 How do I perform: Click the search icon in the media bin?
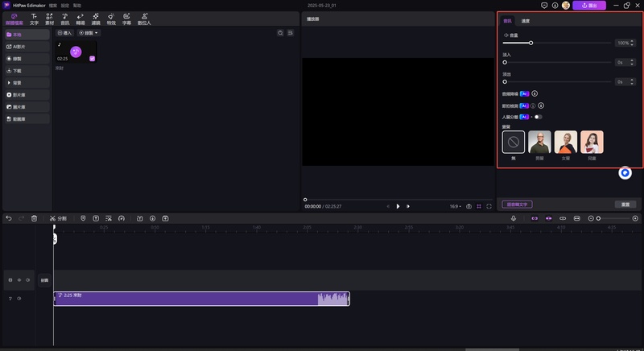(280, 33)
